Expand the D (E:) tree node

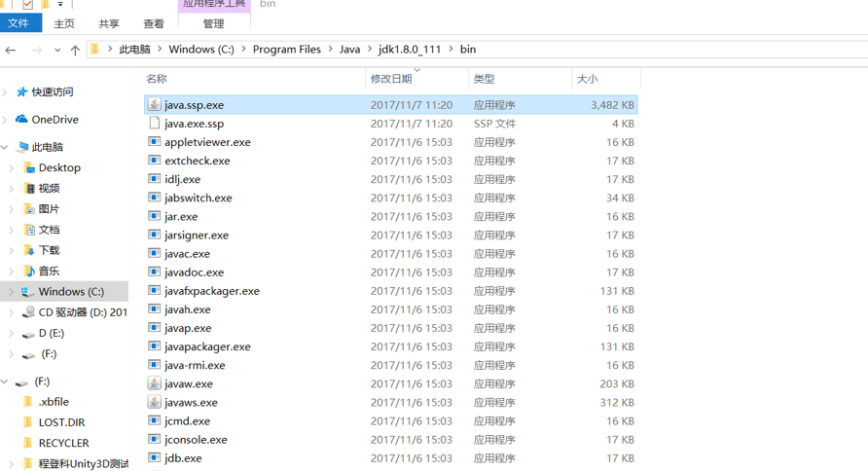[x=12, y=333]
